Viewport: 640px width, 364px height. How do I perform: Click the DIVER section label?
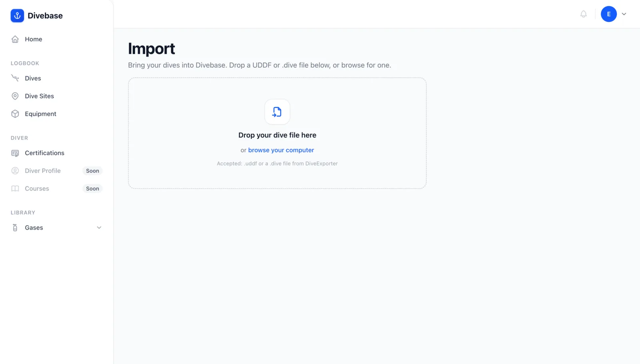tap(19, 138)
